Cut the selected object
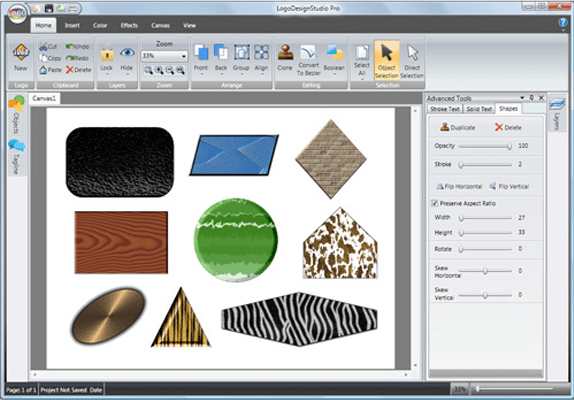 pyautogui.click(x=48, y=46)
